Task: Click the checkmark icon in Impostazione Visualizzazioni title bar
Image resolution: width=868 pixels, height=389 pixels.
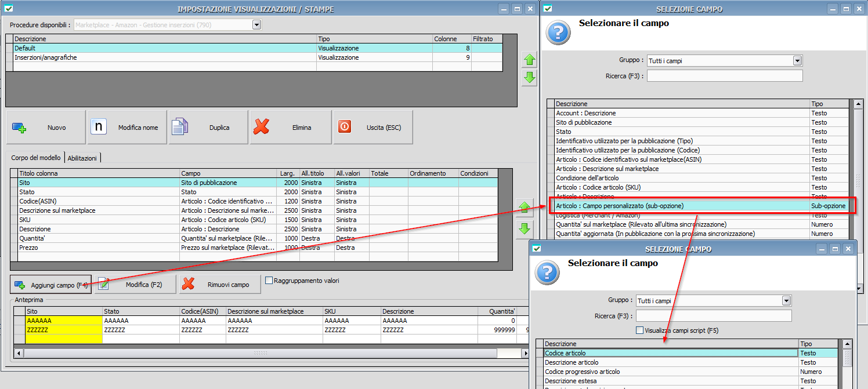Action: click(8, 9)
